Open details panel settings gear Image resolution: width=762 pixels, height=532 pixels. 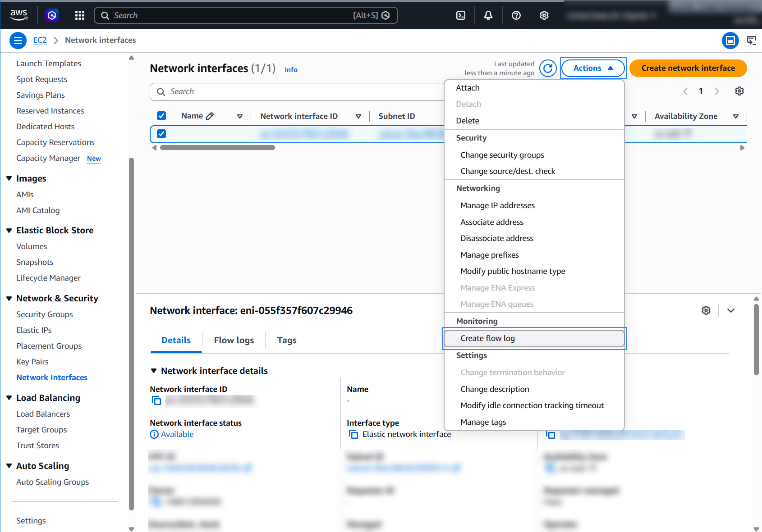click(x=706, y=310)
